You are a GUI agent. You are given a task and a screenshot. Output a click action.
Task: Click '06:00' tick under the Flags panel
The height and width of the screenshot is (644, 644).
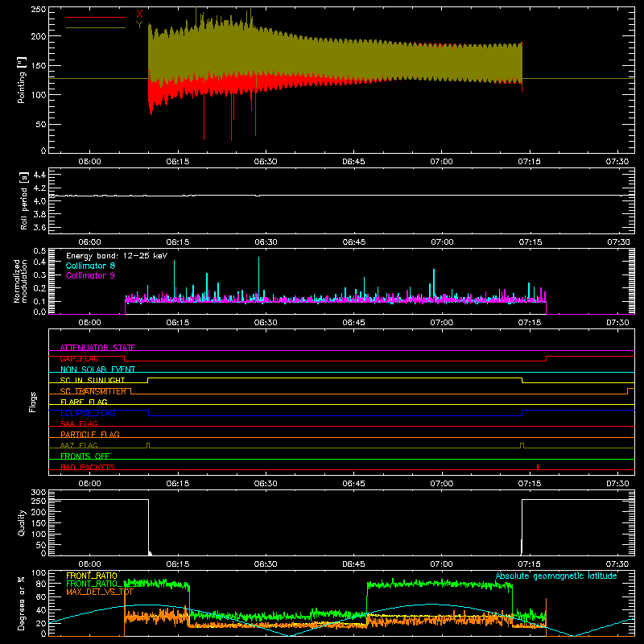coord(89,484)
